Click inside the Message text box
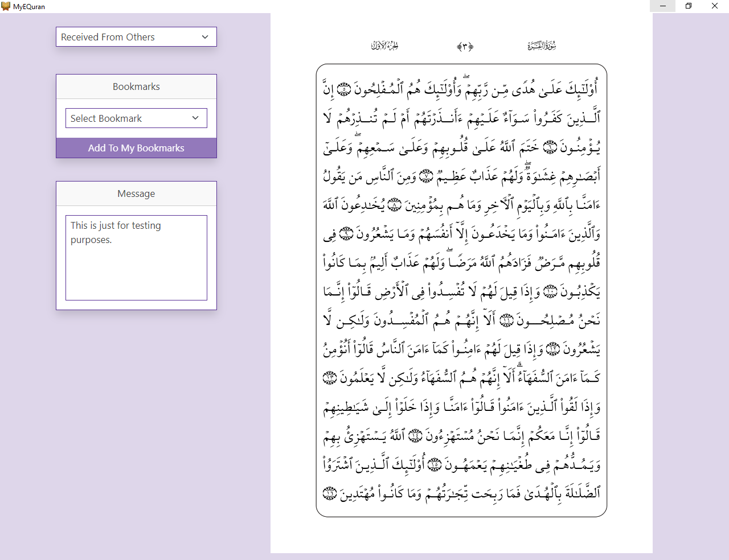 click(136, 258)
